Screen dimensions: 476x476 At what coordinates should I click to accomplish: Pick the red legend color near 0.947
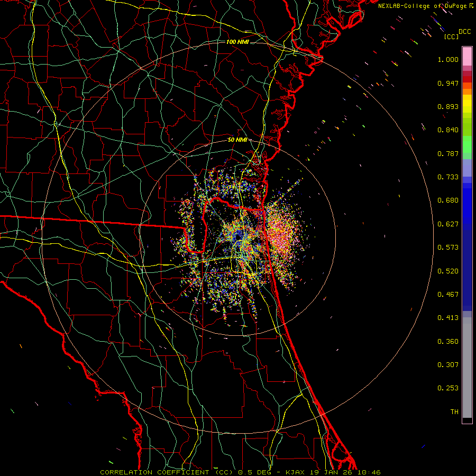coord(467,79)
